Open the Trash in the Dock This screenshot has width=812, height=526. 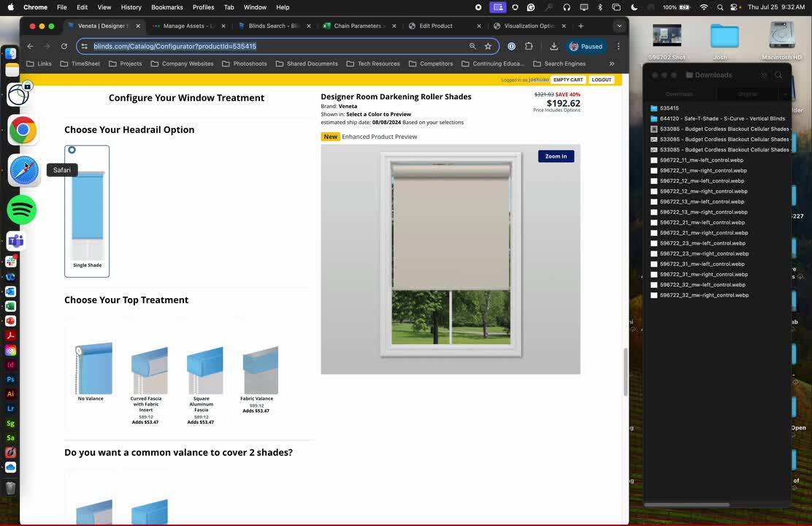[x=10, y=487]
